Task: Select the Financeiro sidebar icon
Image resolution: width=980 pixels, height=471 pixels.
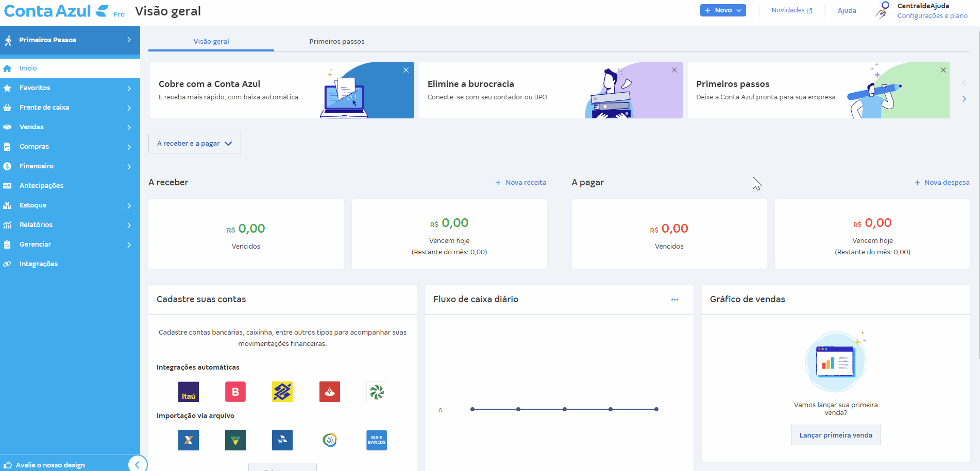Action: click(x=8, y=166)
